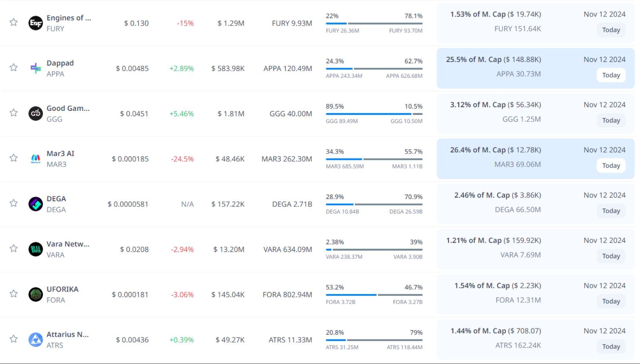Favorite Engines of Fury with the star
The height and width of the screenshot is (364, 640).
[13, 22]
